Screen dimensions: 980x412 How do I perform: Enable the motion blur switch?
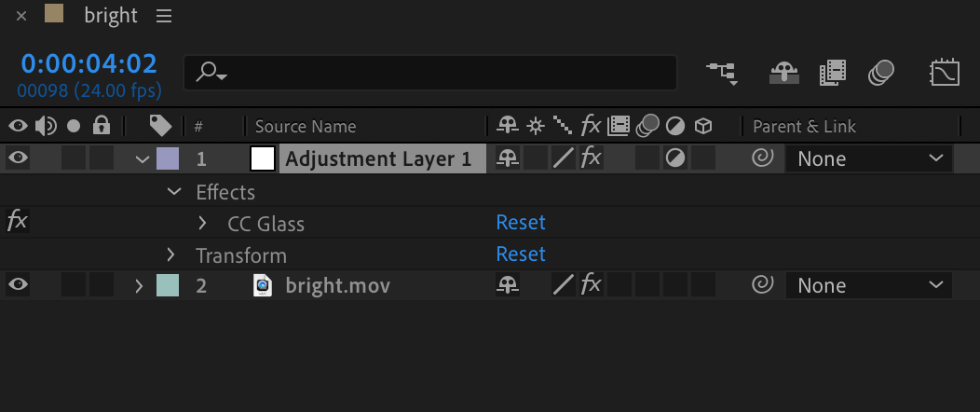(880, 73)
